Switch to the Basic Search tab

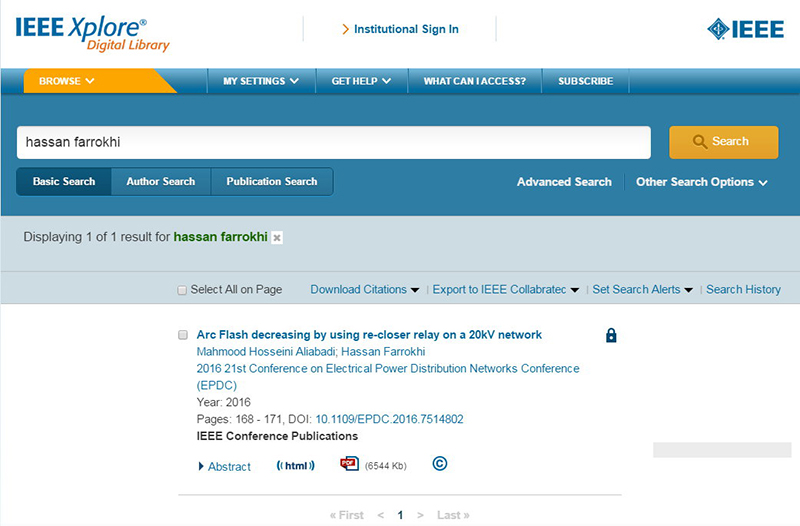pyautogui.click(x=64, y=182)
